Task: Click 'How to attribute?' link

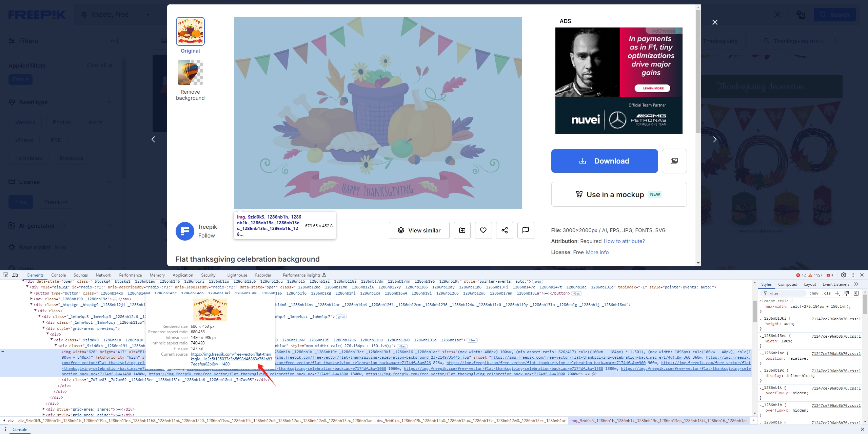Action: click(624, 241)
